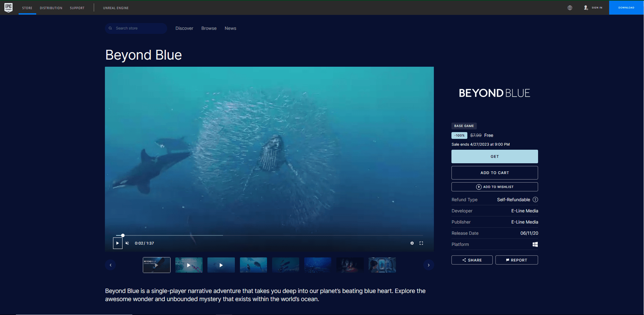644x315 pixels.
Task: Open the Store tab
Action: (27, 8)
